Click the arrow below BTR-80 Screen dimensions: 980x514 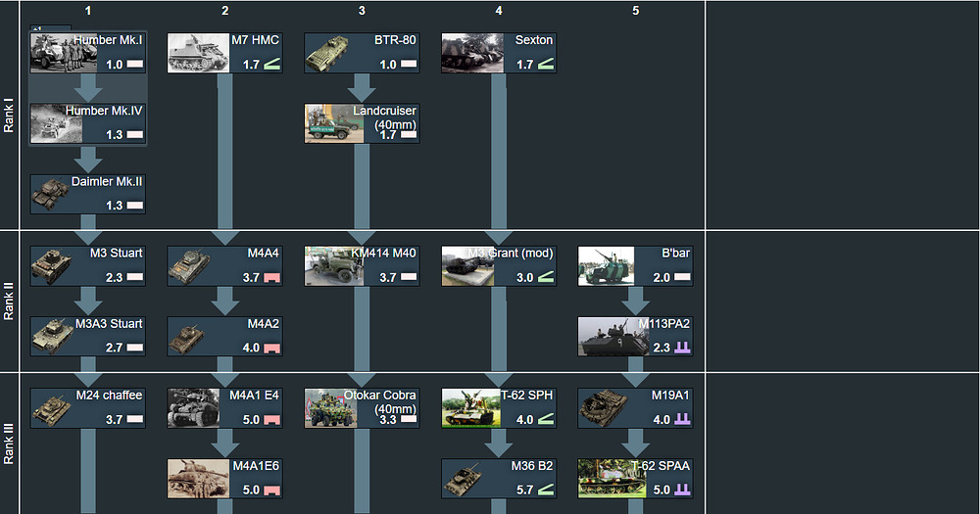pos(363,88)
